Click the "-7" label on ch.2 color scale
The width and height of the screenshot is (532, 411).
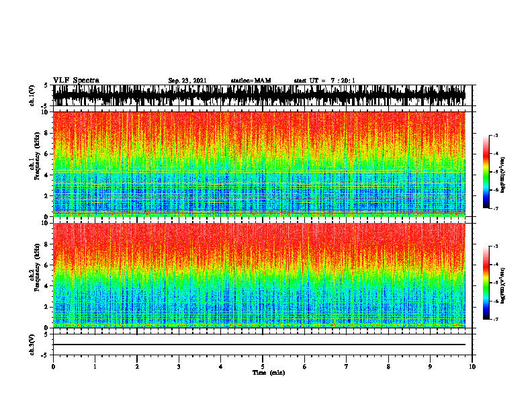point(495,320)
